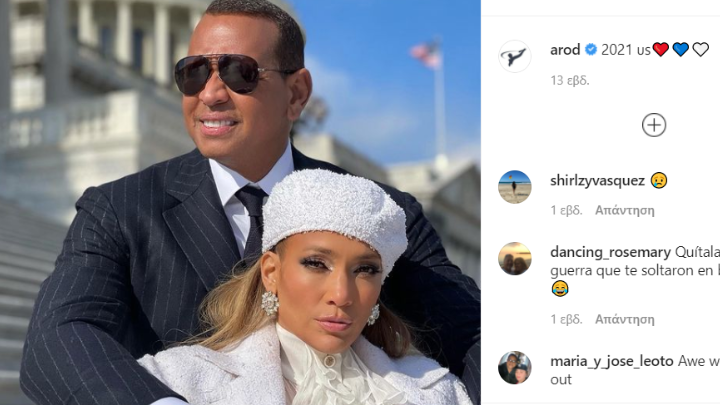Screen dimensions: 720x405
Task: Click the arod username link
Action: coord(565,50)
